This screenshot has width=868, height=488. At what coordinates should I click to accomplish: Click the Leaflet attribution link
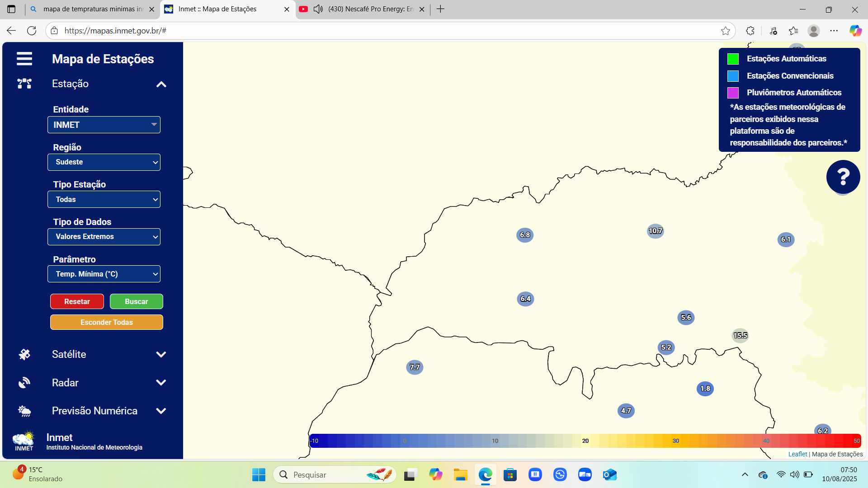pos(797,454)
